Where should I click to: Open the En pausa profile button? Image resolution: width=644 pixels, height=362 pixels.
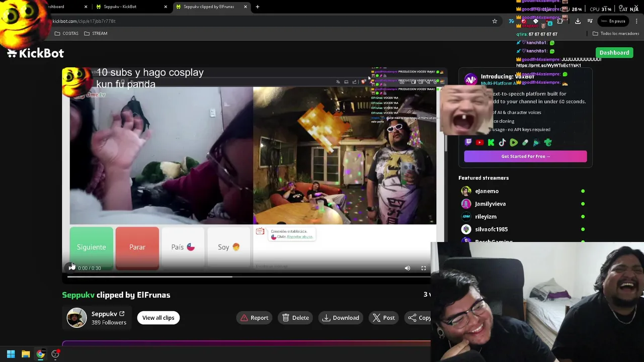tap(614, 21)
